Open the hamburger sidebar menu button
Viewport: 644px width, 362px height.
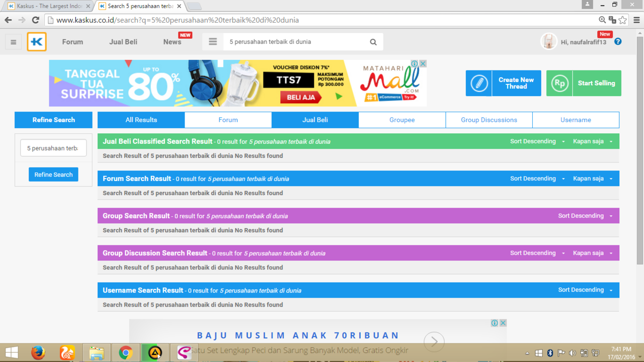14,42
